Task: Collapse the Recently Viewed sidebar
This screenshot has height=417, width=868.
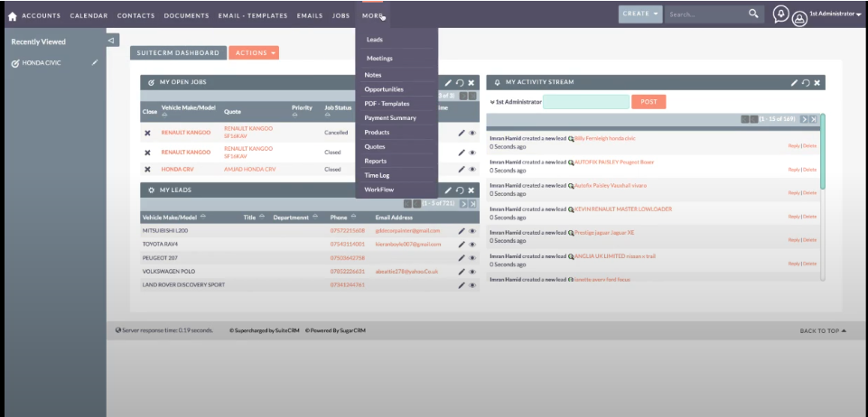Action: coord(111,41)
